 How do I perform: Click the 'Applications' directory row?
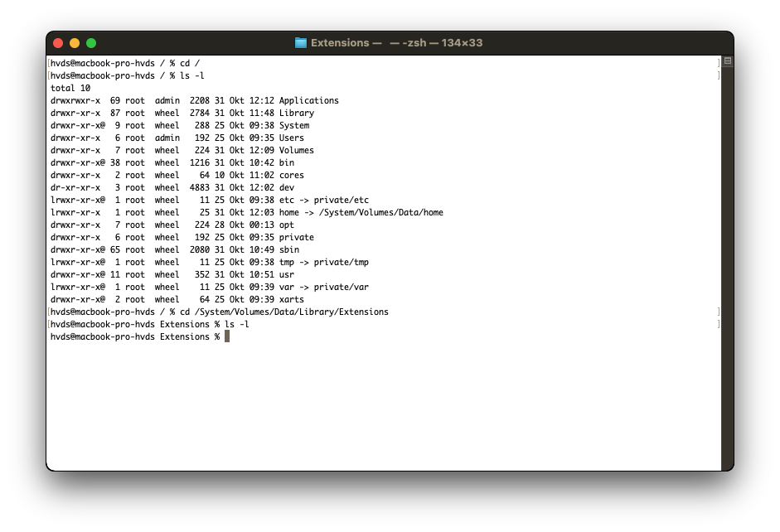click(195, 100)
